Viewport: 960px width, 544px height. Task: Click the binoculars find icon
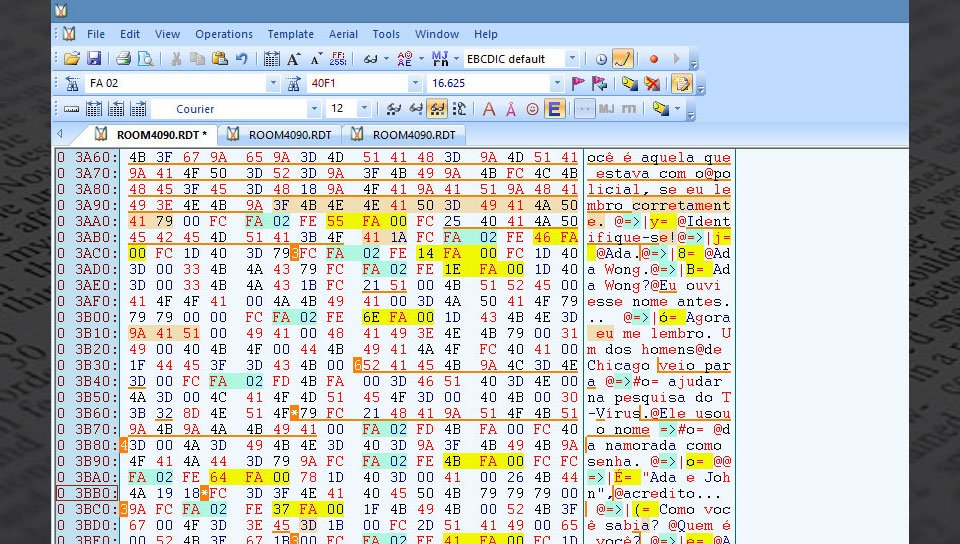[x=372, y=59]
